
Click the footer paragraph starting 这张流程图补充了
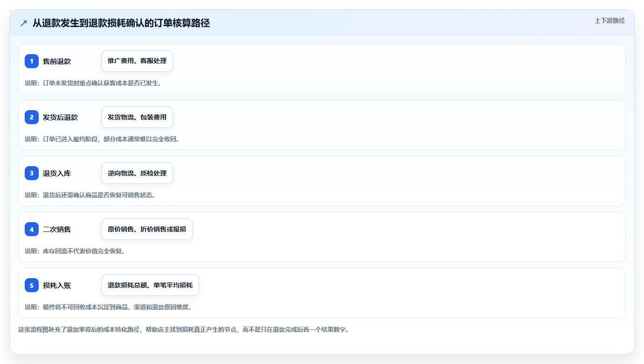click(183, 329)
